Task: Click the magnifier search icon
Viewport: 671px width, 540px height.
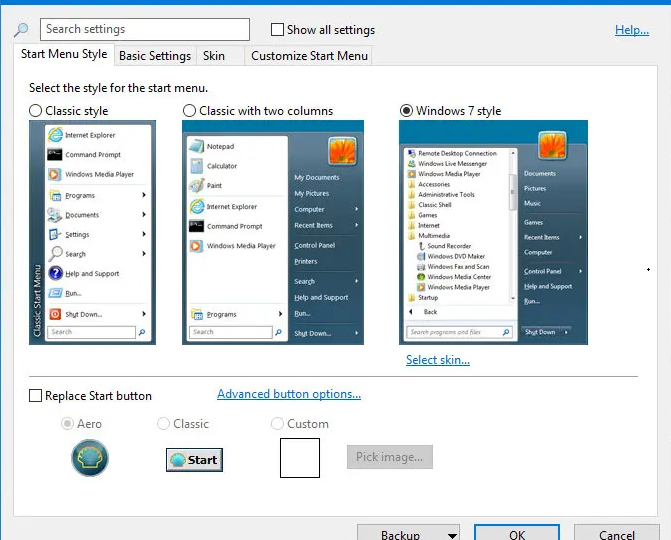Action: 21,30
